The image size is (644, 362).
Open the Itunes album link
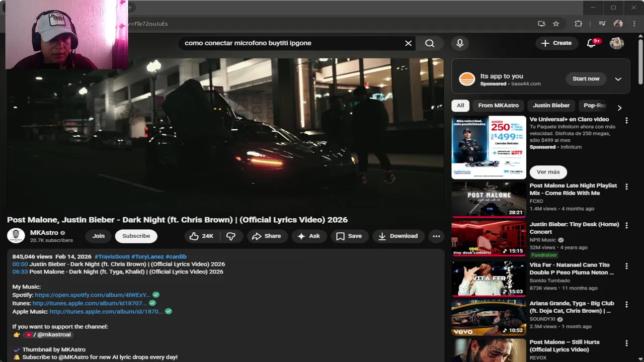click(x=90, y=303)
